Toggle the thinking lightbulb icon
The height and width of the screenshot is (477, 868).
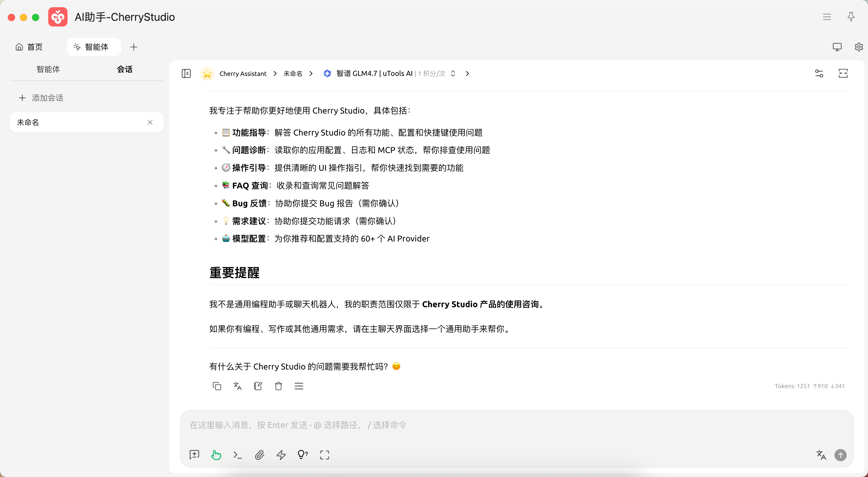pyautogui.click(x=303, y=455)
